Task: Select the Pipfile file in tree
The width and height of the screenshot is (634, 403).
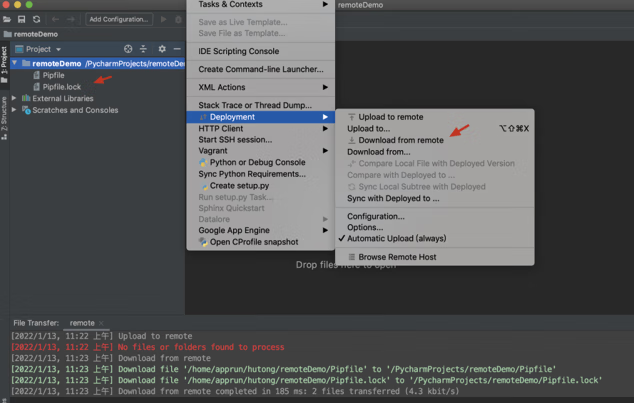Action: 53,75
